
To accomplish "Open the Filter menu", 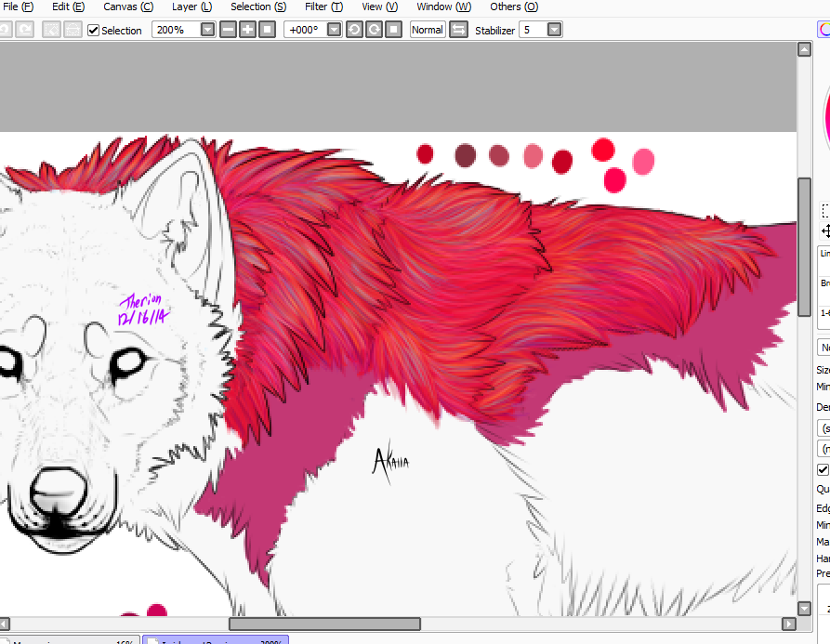I will (323, 7).
